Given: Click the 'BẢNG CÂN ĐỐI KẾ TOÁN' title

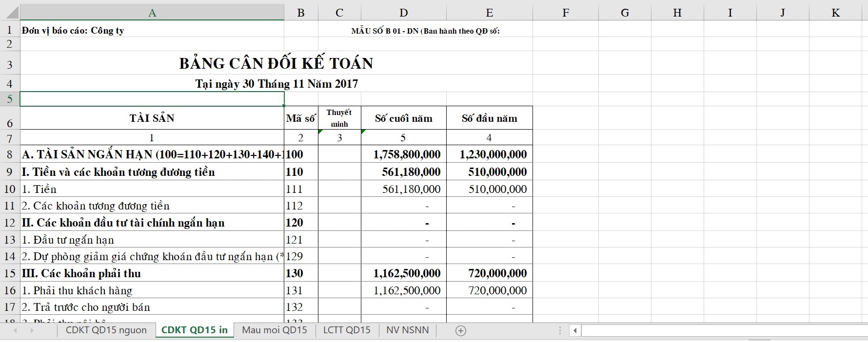Looking at the screenshot, I should 276,63.
